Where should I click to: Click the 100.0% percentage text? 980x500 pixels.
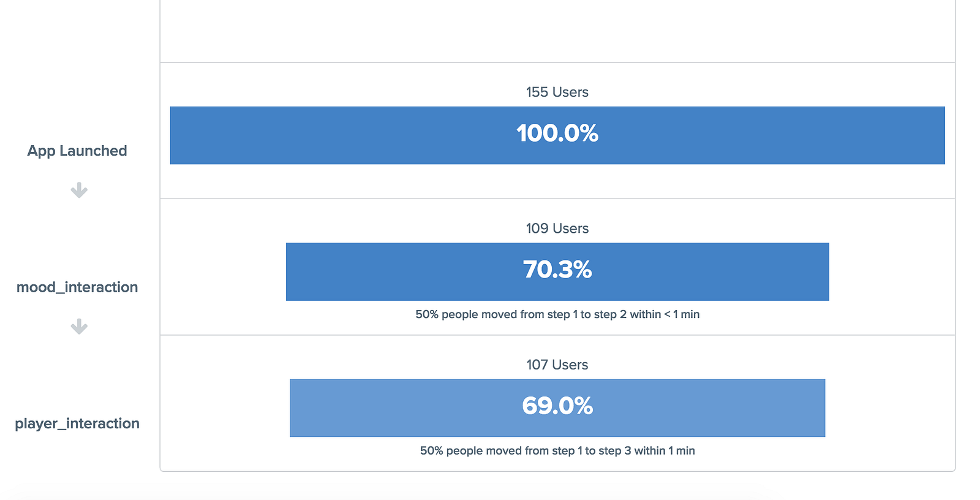coord(557,134)
